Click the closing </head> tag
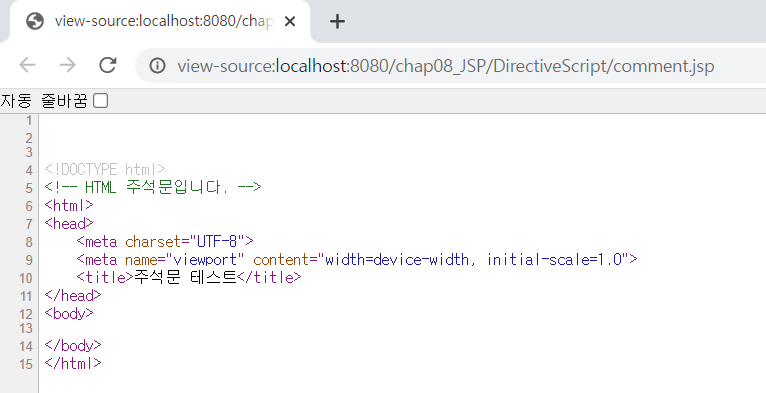Screen dimensions: 766x393 [73, 295]
